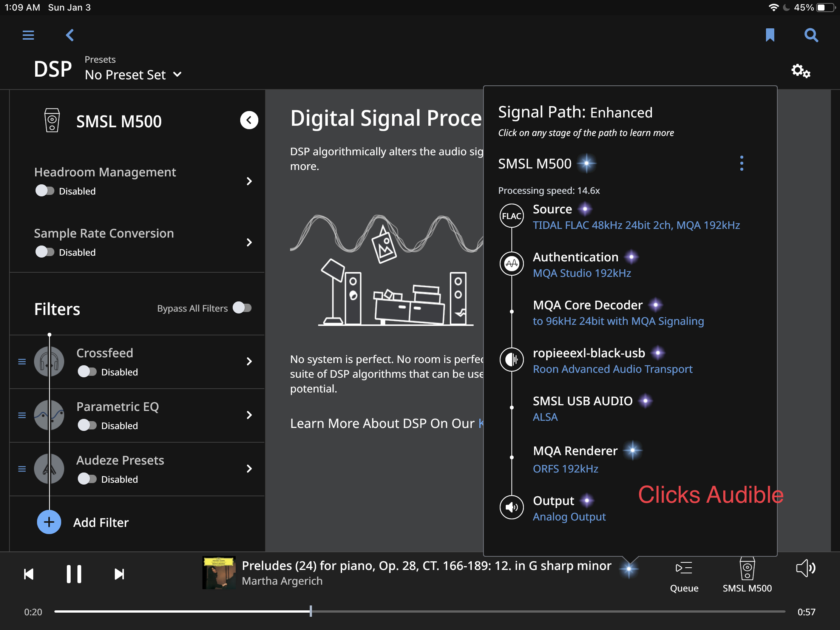Click the plus Add Filter icon
The image size is (840, 630).
pyautogui.click(x=49, y=522)
